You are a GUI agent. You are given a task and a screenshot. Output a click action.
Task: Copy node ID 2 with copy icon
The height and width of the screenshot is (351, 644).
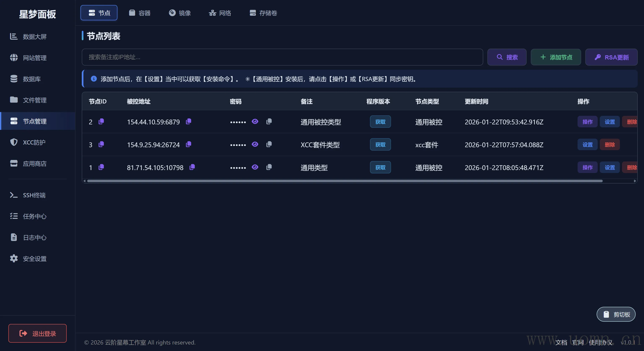coord(101,122)
